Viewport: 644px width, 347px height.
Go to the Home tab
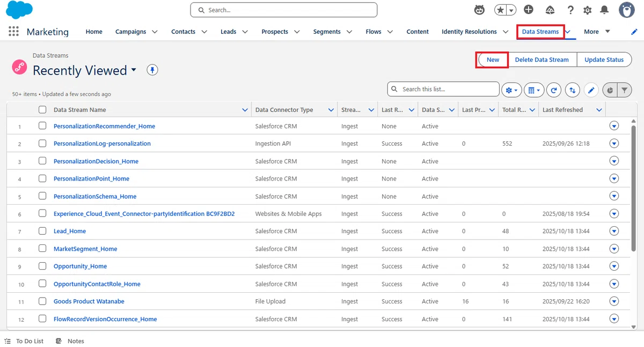[x=94, y=32]
